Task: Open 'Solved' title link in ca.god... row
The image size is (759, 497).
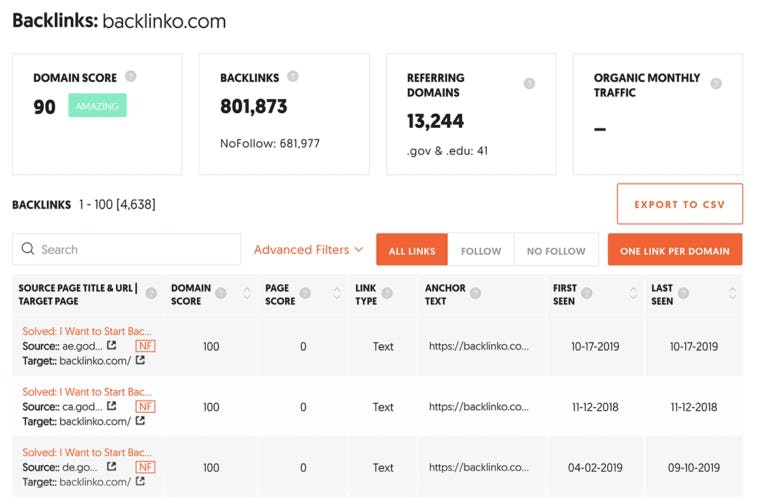Action: point(87,392)
